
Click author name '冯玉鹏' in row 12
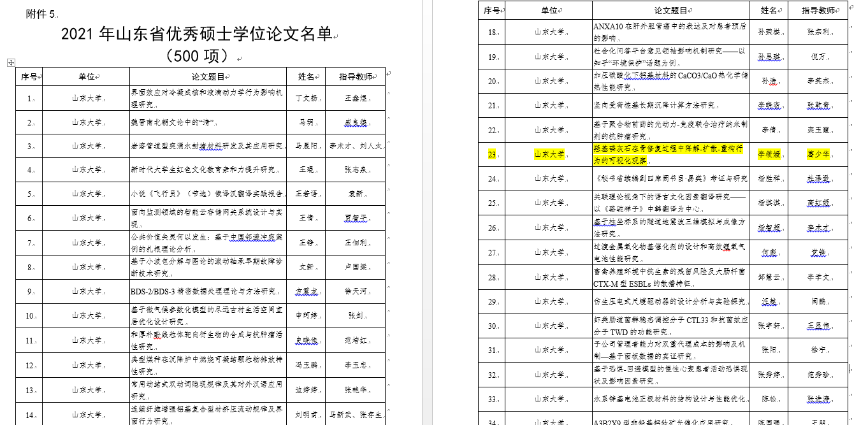coord(307,366)
